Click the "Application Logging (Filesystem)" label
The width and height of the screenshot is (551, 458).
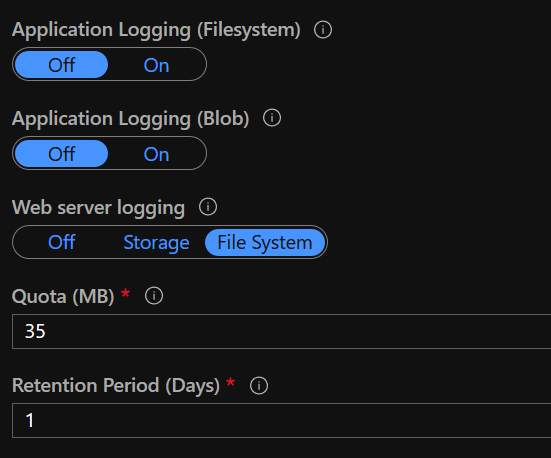156,30
